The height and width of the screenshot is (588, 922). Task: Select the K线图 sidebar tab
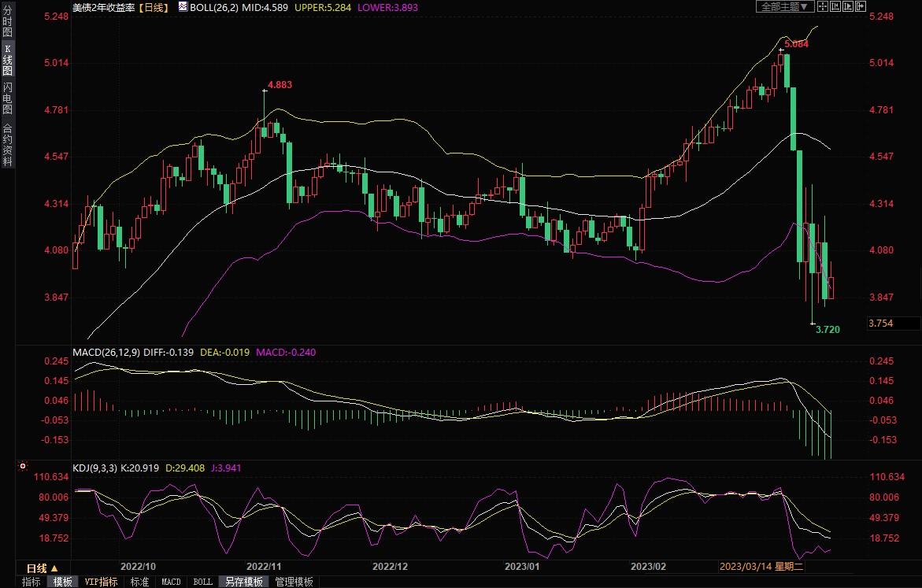click(7, 60)
